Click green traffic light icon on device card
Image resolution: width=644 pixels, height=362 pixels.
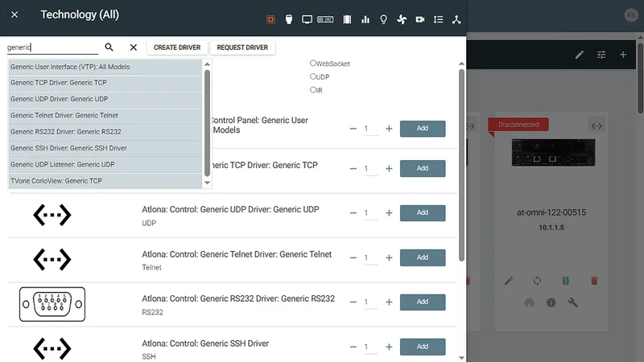(566, 281)
